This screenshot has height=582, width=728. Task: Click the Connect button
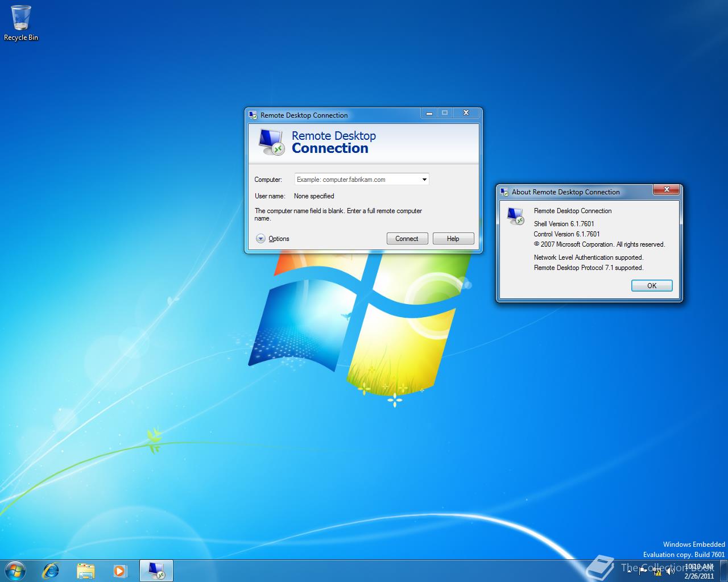click(407, 239)
